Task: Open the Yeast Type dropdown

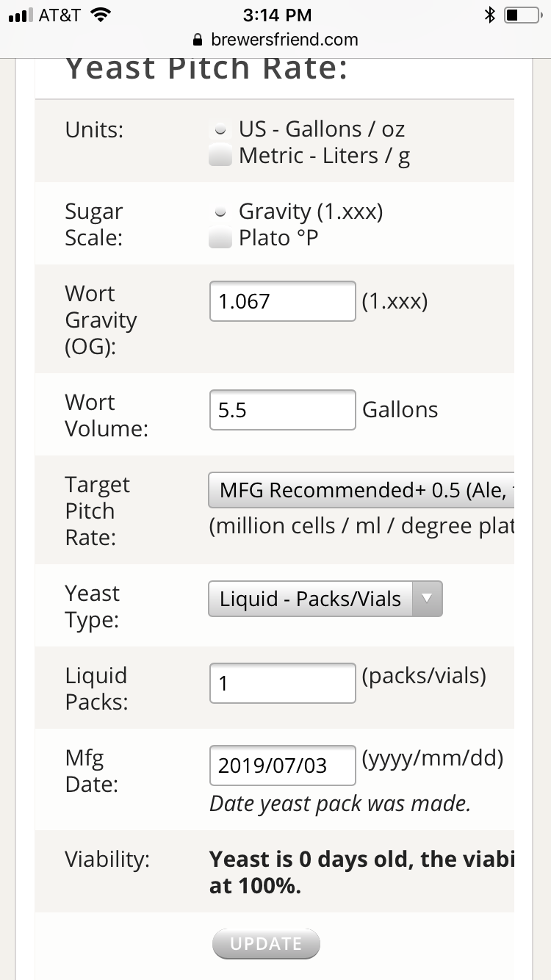Action: point(325,599)
